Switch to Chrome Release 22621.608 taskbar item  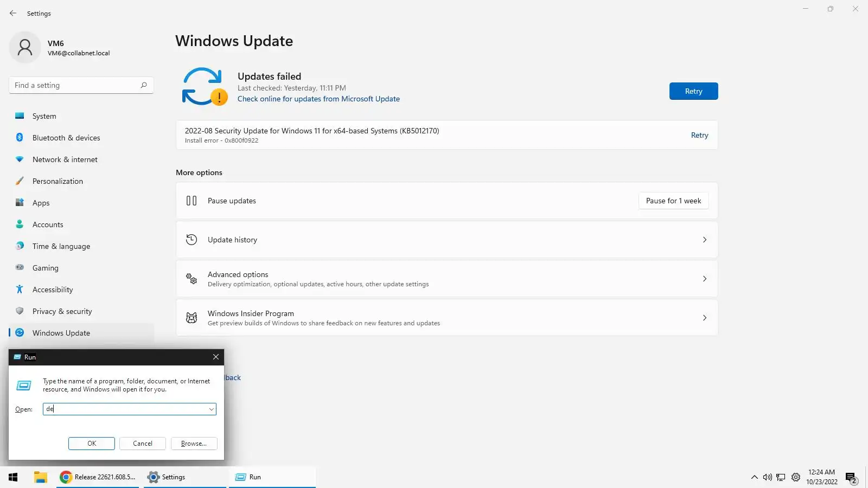tap(98, 477)
